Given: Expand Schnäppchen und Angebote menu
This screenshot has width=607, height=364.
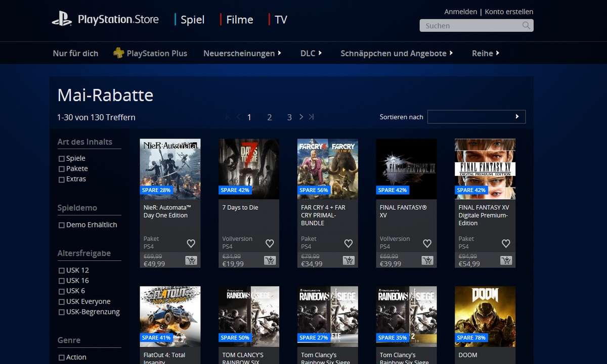Looking at the screenshot, I should coord(397,53).
